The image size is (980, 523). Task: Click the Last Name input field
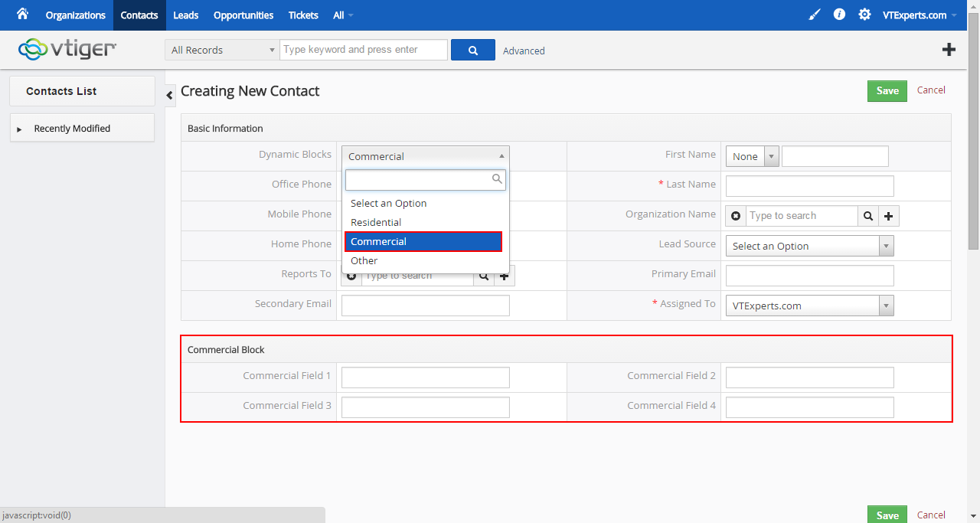810,186
